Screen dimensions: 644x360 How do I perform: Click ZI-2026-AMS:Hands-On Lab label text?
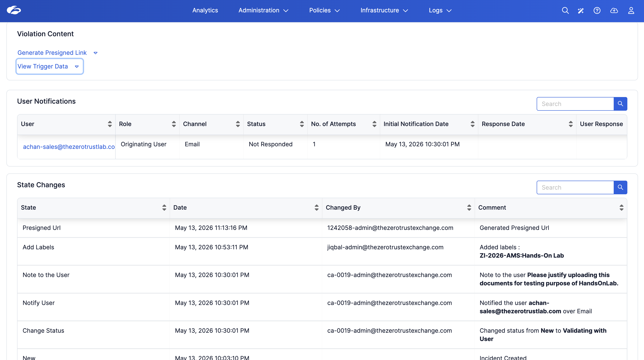522,255
